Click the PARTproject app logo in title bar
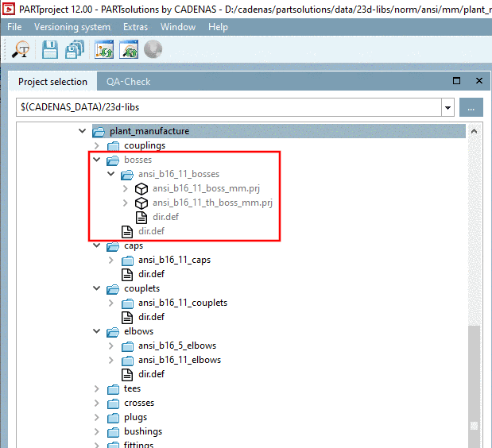The height and width of the screenshot is (448, 492). [8, 9]
